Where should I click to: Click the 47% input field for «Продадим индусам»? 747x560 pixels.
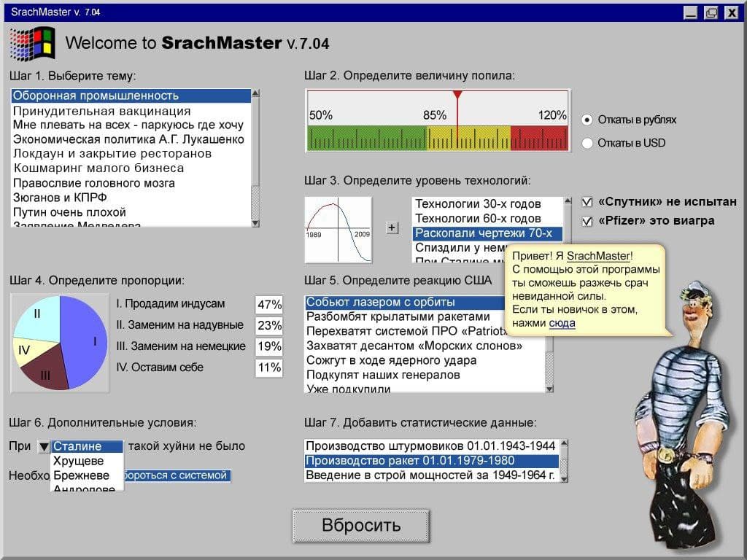click(269, 305)
